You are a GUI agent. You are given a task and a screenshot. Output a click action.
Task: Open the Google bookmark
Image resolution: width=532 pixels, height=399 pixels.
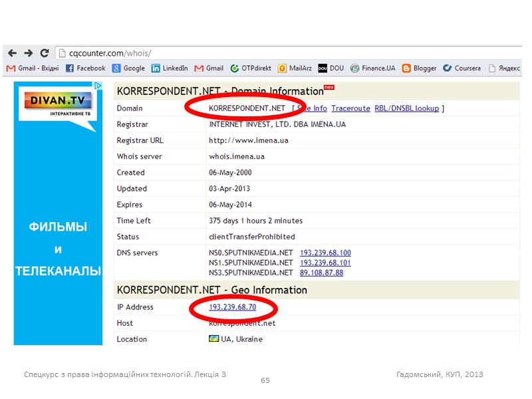pos(128,68)
